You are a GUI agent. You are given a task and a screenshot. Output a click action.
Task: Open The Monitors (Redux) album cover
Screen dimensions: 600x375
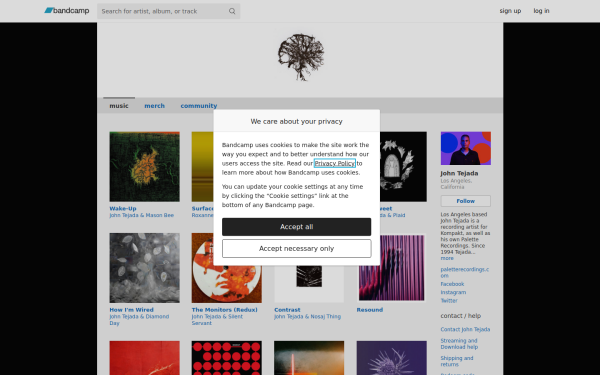pos(227,268)
